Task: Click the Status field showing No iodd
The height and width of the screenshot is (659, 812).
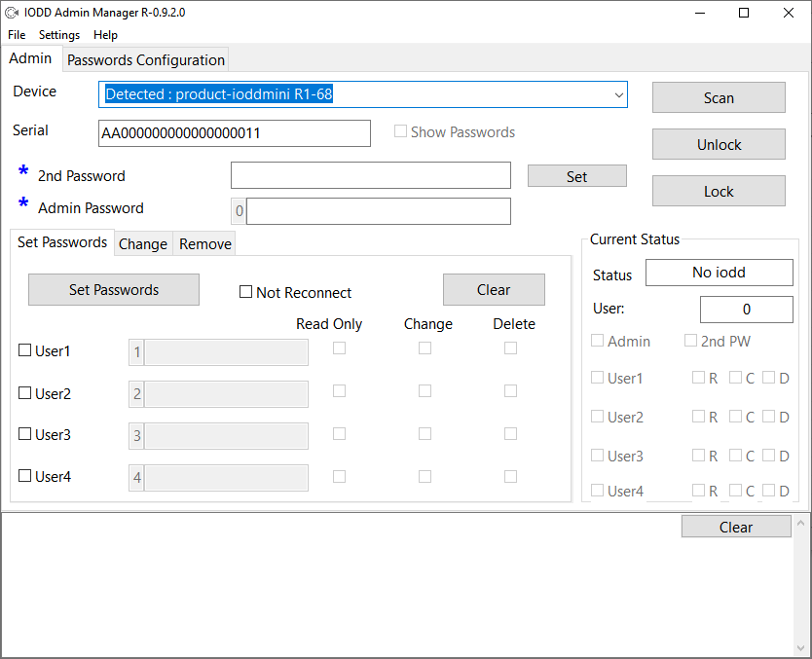Action: [x=719, y=273]
